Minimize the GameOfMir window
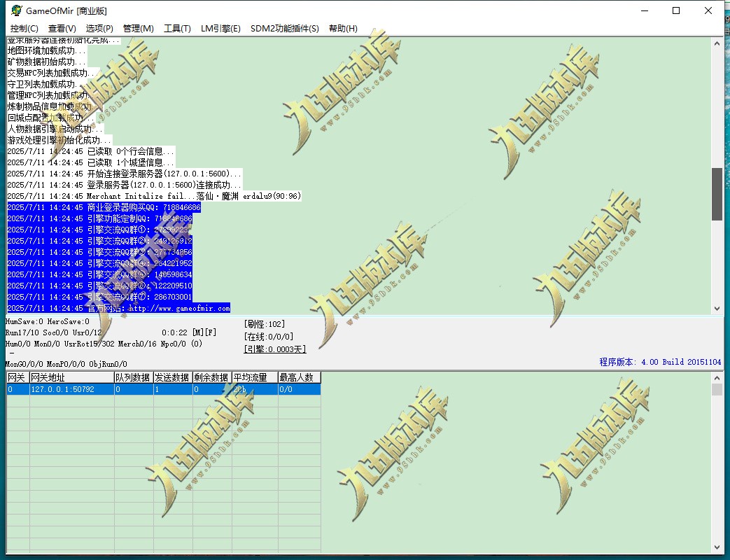The image size is (730, 560). [x=645, y=10]
